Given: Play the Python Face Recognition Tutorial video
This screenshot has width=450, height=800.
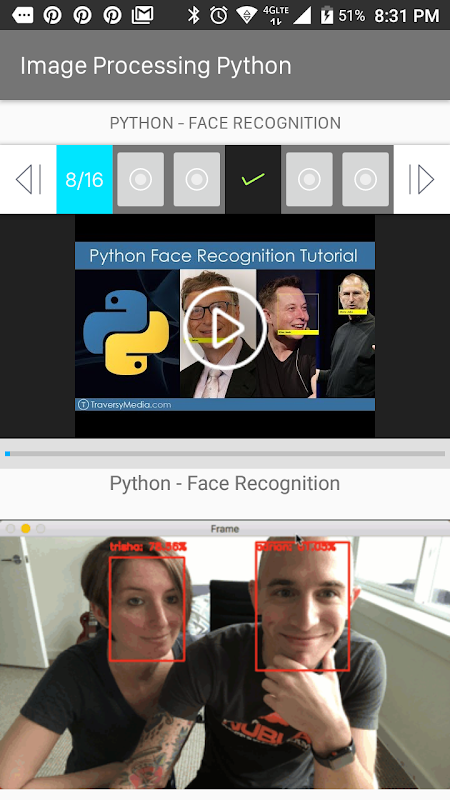Looking at the screenshot, I should 224,328.
